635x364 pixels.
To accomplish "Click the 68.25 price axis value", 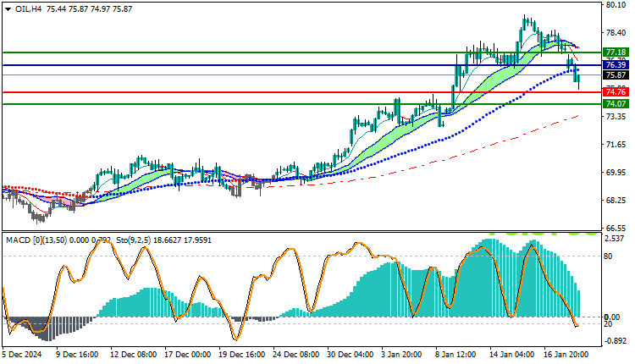I will (x=616, y=201).
